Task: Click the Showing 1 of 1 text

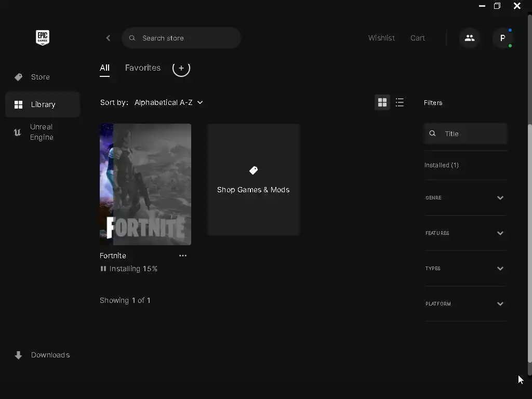Action: click(x=125, y=301)
